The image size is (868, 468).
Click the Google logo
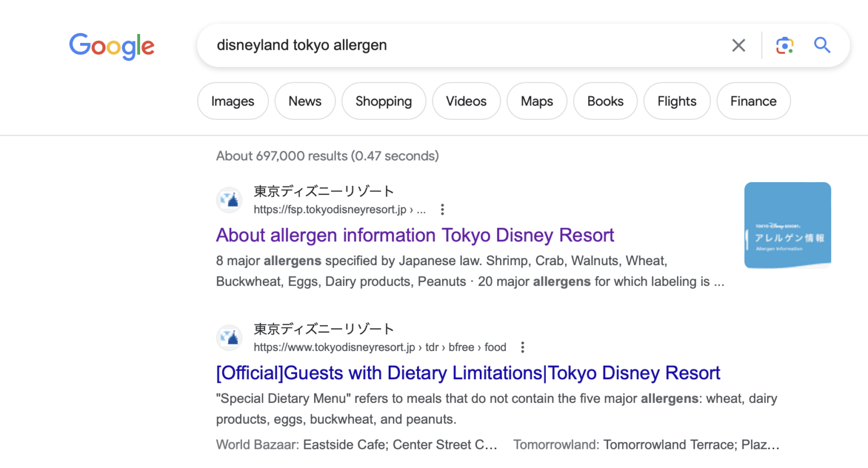click(112, 46)
